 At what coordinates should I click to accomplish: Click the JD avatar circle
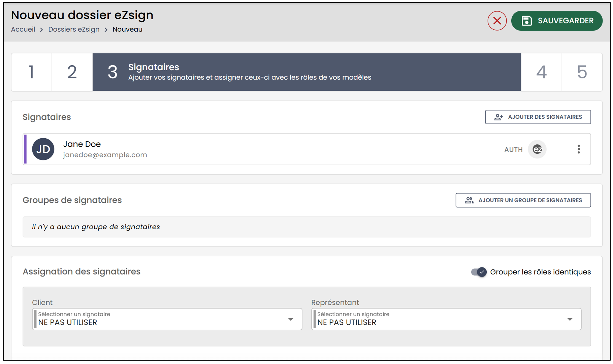click(43, 149)
